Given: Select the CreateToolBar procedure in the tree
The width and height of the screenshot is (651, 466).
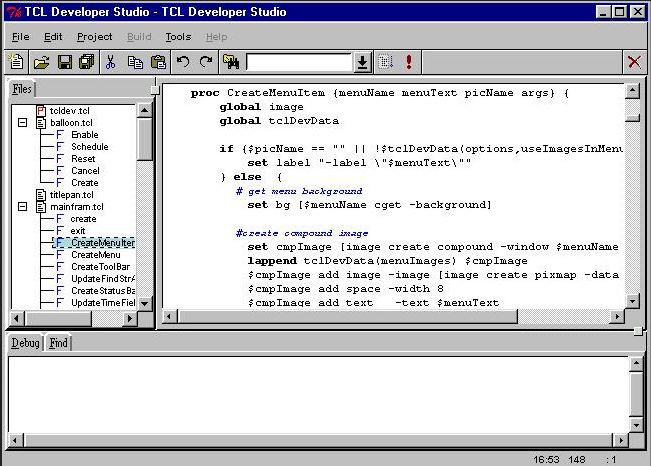Looking at the screenshot, I should 101,267.
